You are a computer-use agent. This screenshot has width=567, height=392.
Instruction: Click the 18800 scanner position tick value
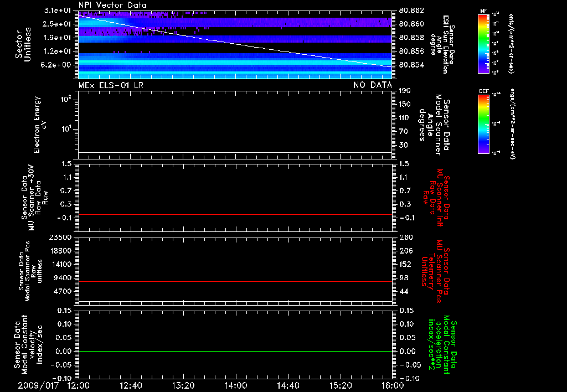point(61,251)
